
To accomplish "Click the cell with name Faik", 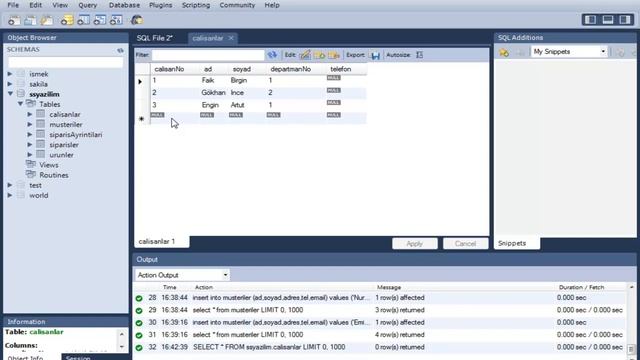I will tap(208, 80).
